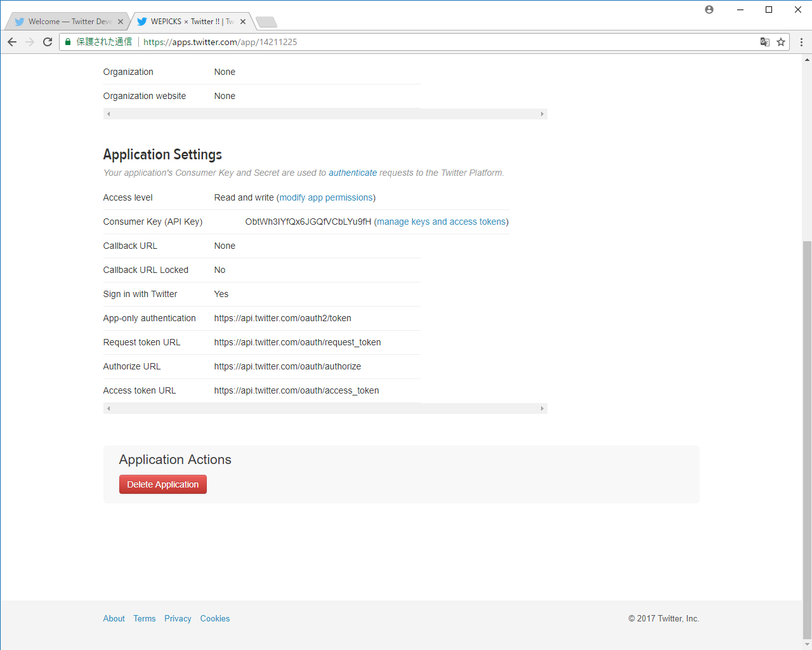Click the Callback URL Locked label
The image size is (812, 650).
click(x=146, y=270)
